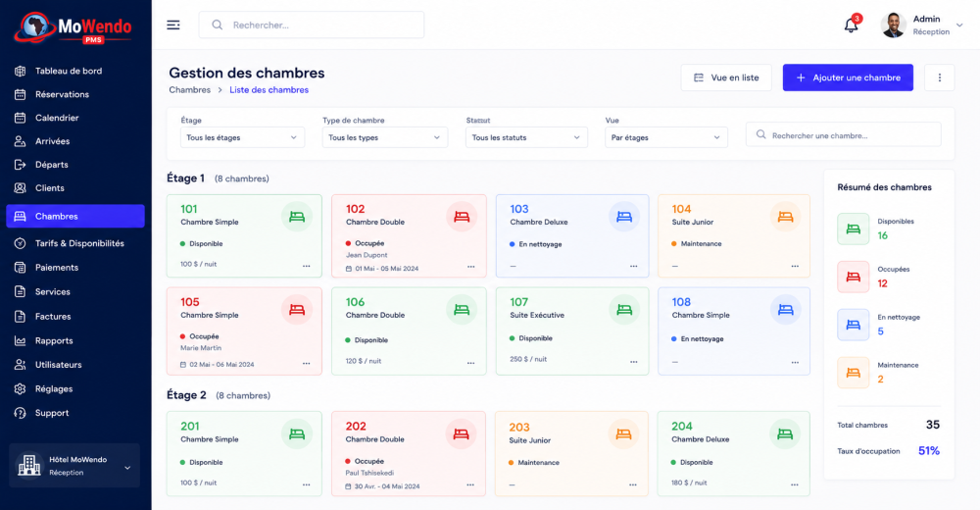This screenshot has width=980, height=510.
Task: Click the Vue en liste button
Action: point(726,77)
